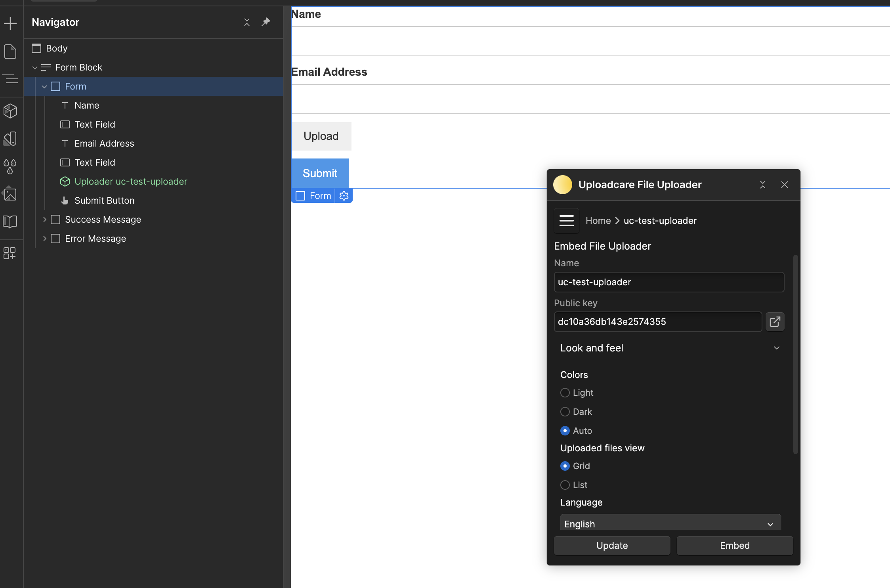This screenshot has height=588, width=890.
Task: Open the Pages panel
Action: pos(10,51)
